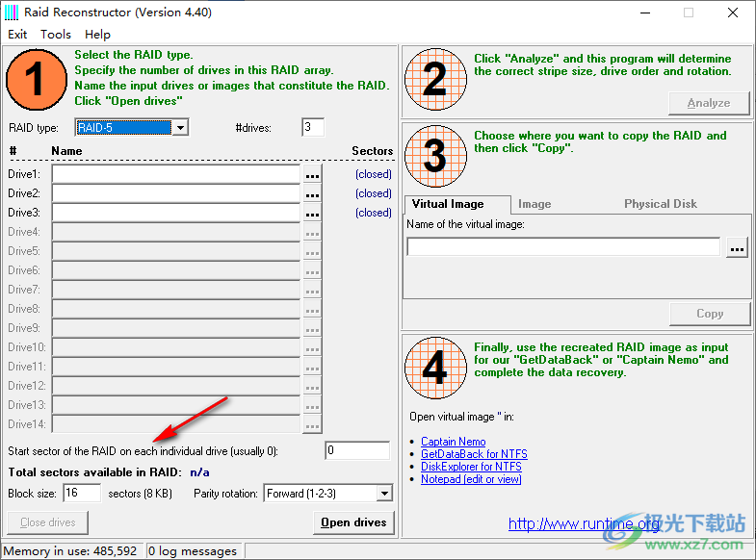Click the Drive4 name field
The image size is (756, 560).
click(x=176, y=232)
